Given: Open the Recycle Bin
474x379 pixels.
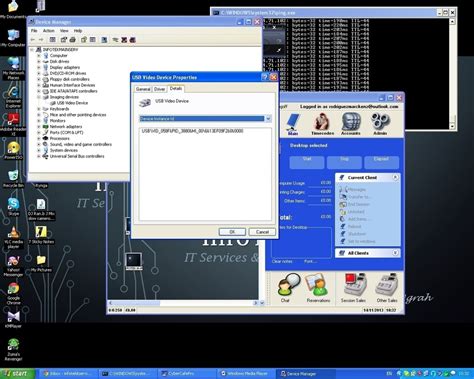Looking at the screenshot, I should [x=13, y=178].
